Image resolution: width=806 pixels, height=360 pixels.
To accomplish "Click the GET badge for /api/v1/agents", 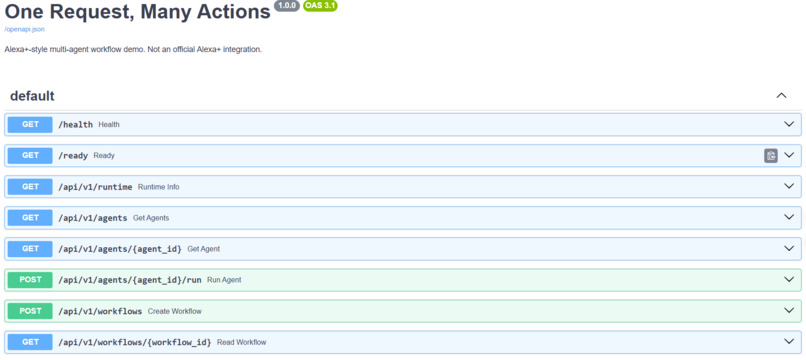I will tap(30, 218).
